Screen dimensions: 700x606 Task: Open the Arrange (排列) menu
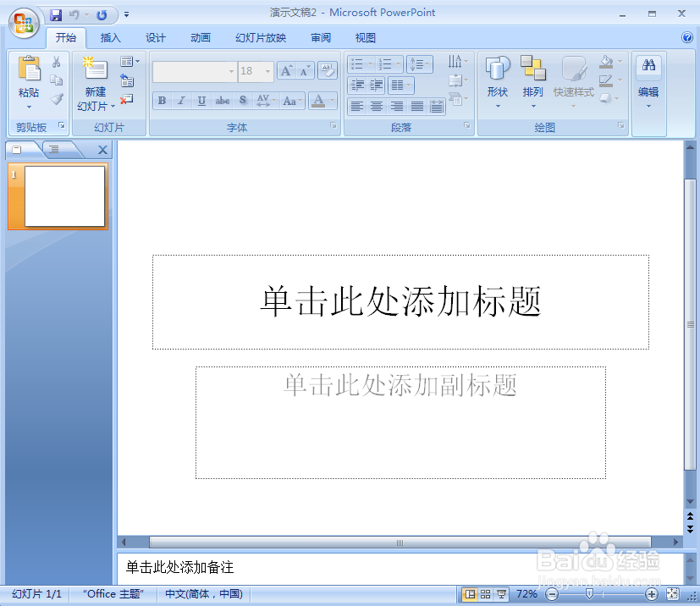pyautogui.click(x=533, y=83)
